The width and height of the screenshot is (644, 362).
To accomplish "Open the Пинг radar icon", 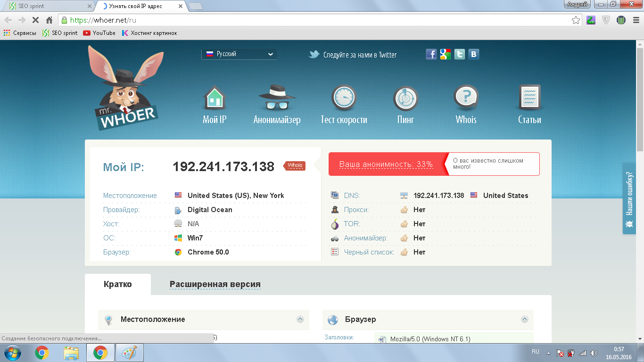I will tap(405, 99).
